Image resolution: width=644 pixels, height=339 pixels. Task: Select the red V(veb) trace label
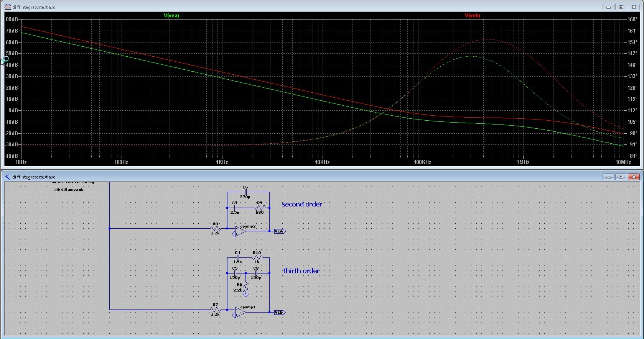point(472,15)
